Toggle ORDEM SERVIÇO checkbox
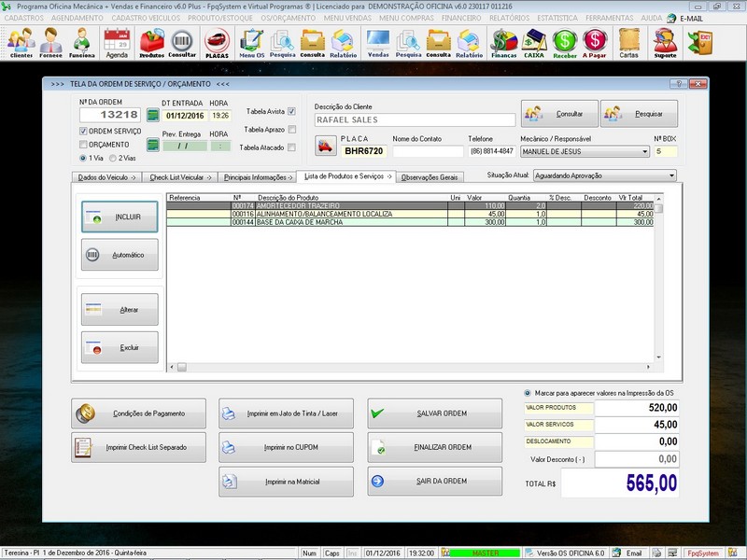Viewport: 747px width, 560px height. pos(83,131)
